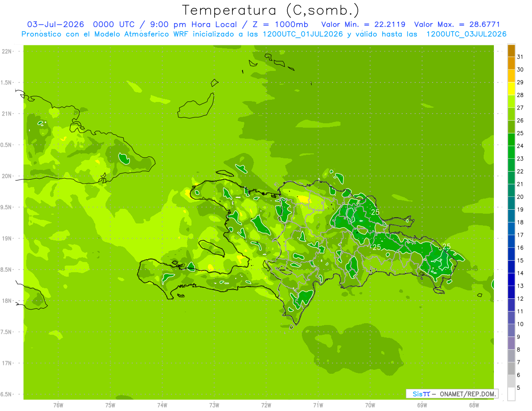Click the colorbar label '31'
Image resolution: width=532 pixels, height=411 pixels.
tap(520, 57)
